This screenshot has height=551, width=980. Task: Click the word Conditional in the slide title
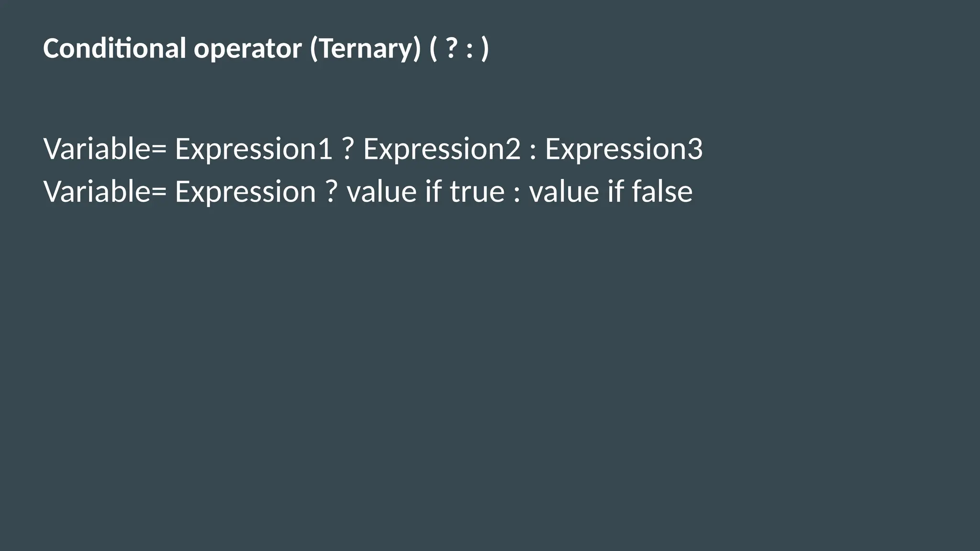tap(114, 48)
